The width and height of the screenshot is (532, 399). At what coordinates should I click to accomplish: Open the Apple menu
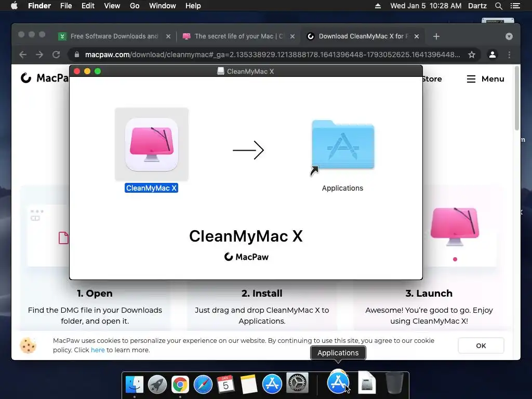(14, 6)
